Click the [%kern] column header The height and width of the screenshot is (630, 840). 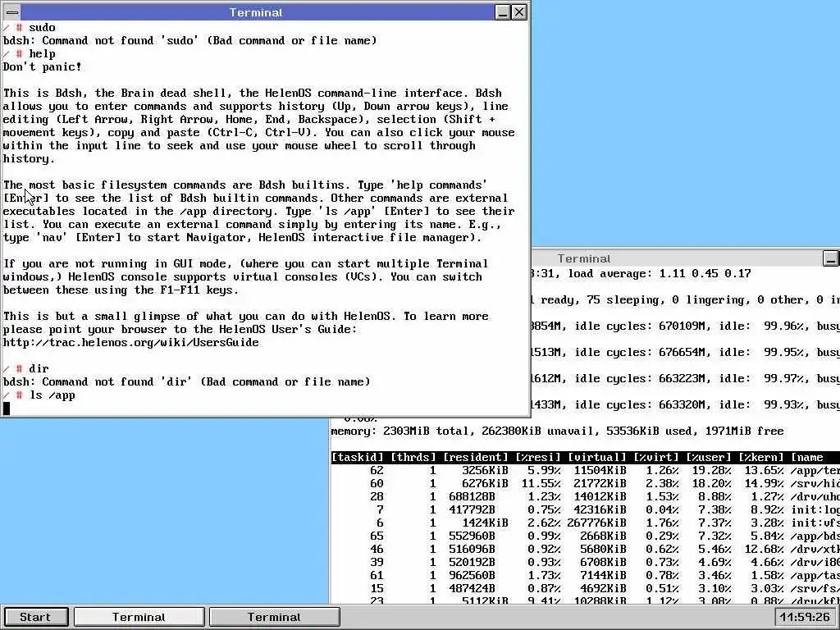click(761, 458)
